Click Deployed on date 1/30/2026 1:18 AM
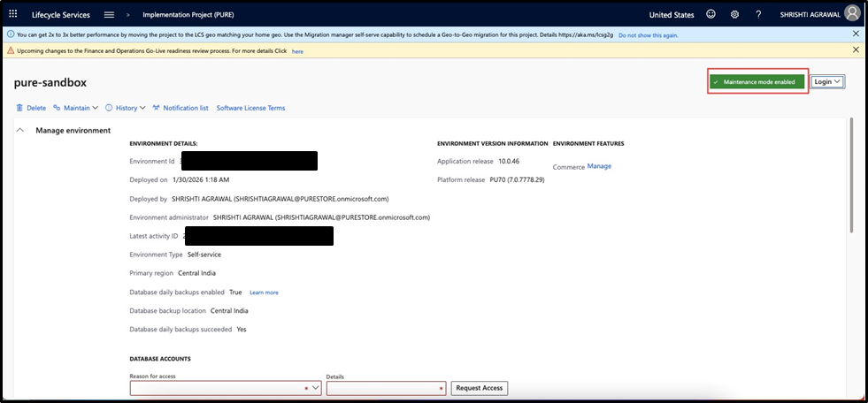Viewport: 868px width, 403px height. [x=201, y=179]
